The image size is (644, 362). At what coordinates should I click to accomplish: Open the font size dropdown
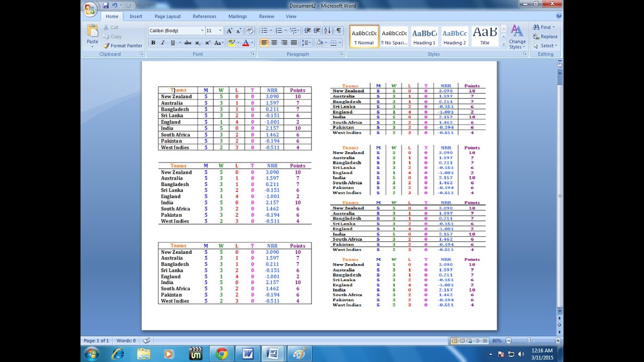point(220,31)
